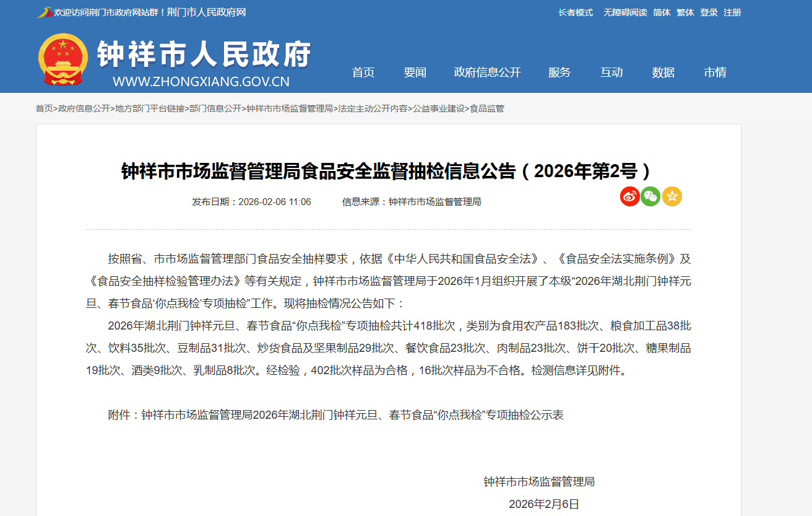
Task: Go to 政府信息公开 in main navigation
Action: pos(488,72)
